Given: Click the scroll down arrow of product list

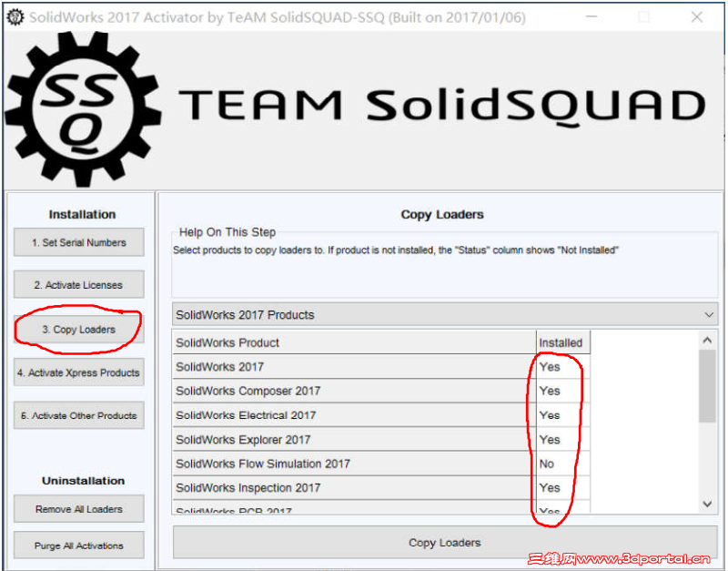Looking at the screenshot, I should (x=707, y=504).
